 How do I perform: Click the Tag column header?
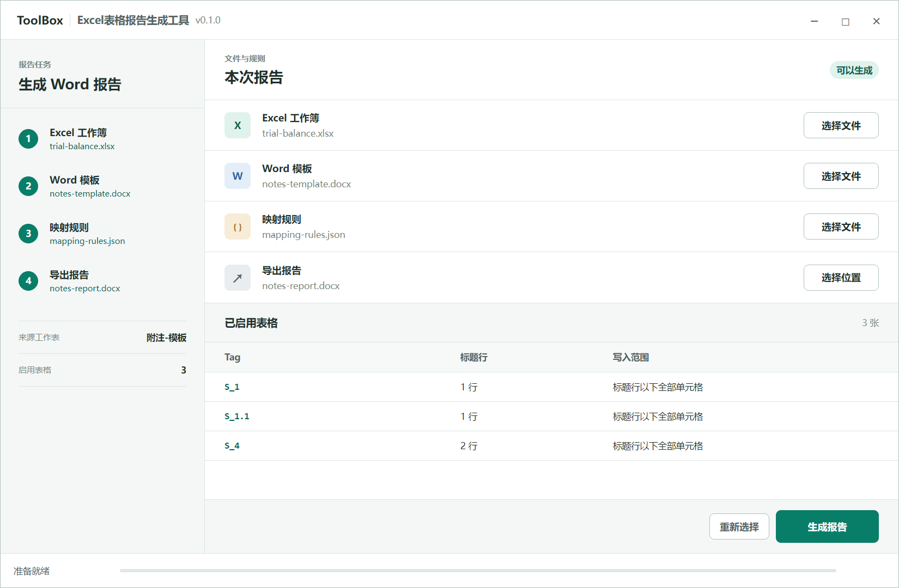(232, 357)
